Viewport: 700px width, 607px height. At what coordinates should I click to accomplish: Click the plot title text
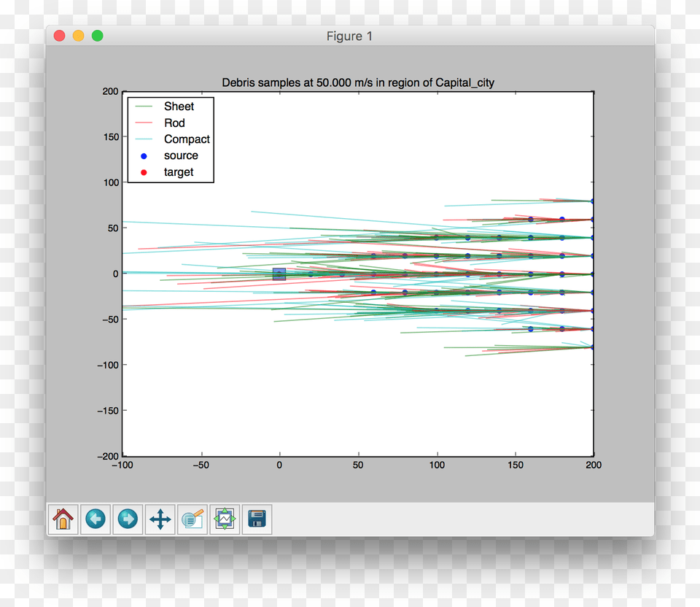(359, 82)
